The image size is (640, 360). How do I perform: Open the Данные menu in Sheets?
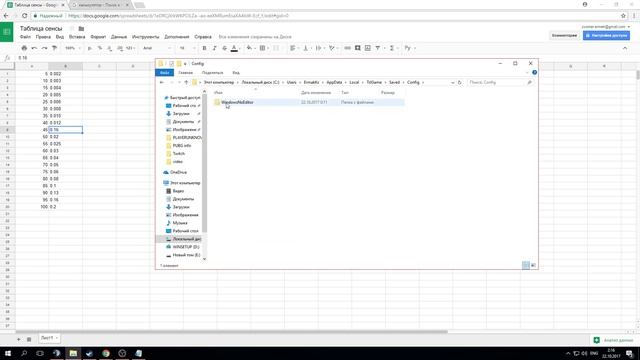pyautogui.click(x=119, y=37)
